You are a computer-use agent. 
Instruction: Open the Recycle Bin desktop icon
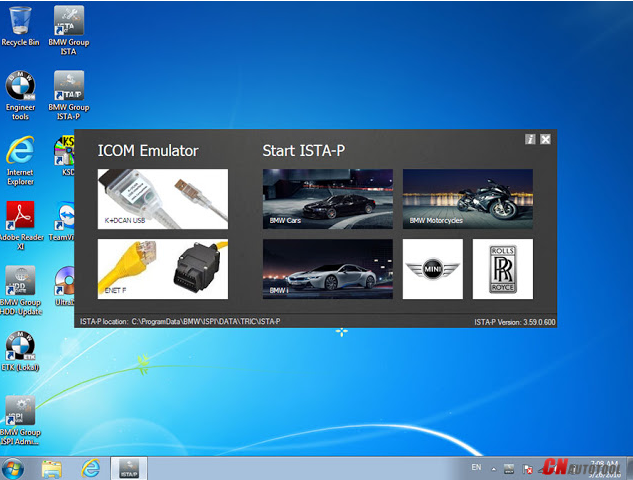[x=20, y=26]
